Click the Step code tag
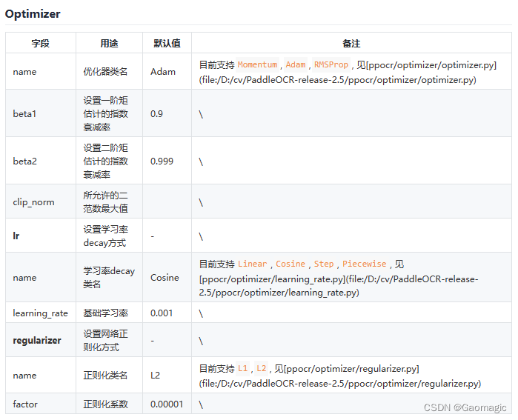 [x=324, y=264]
